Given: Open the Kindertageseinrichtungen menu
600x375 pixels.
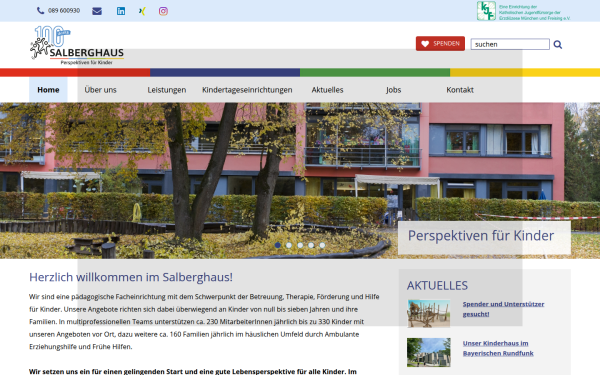Looking at the screenshot, I should point(247,90).
